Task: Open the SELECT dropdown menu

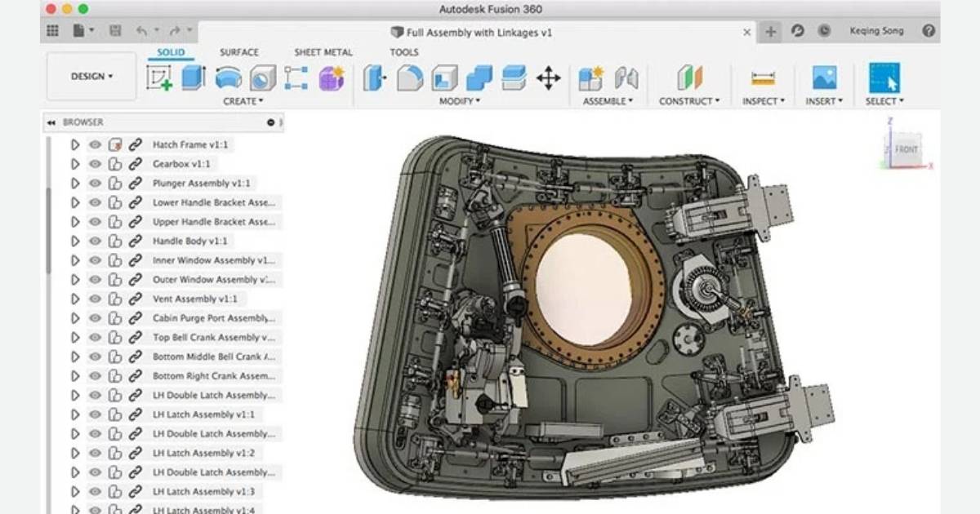Action: [885, 101]
